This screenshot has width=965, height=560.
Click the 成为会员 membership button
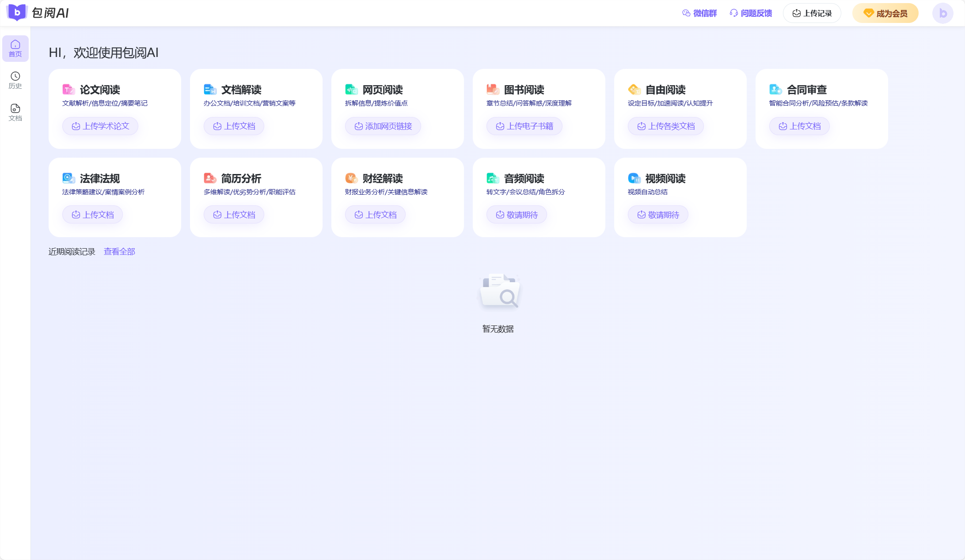(885, 13)
